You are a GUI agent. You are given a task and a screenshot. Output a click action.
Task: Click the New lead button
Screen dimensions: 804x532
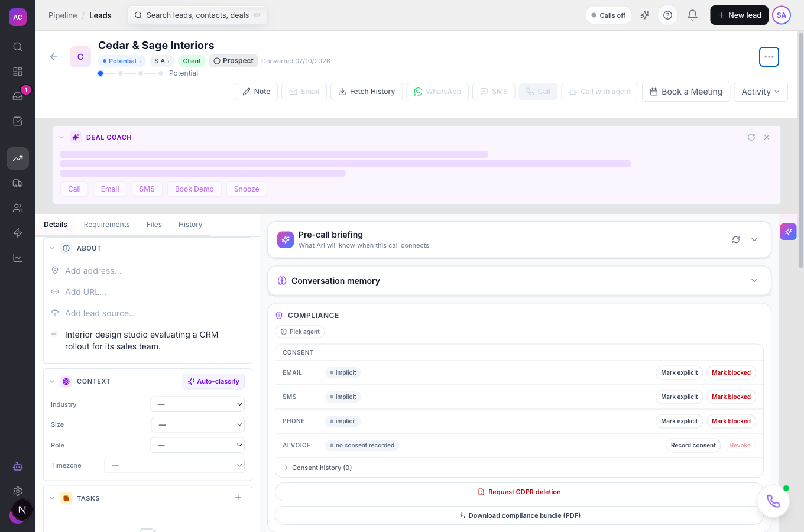point(739,15)
